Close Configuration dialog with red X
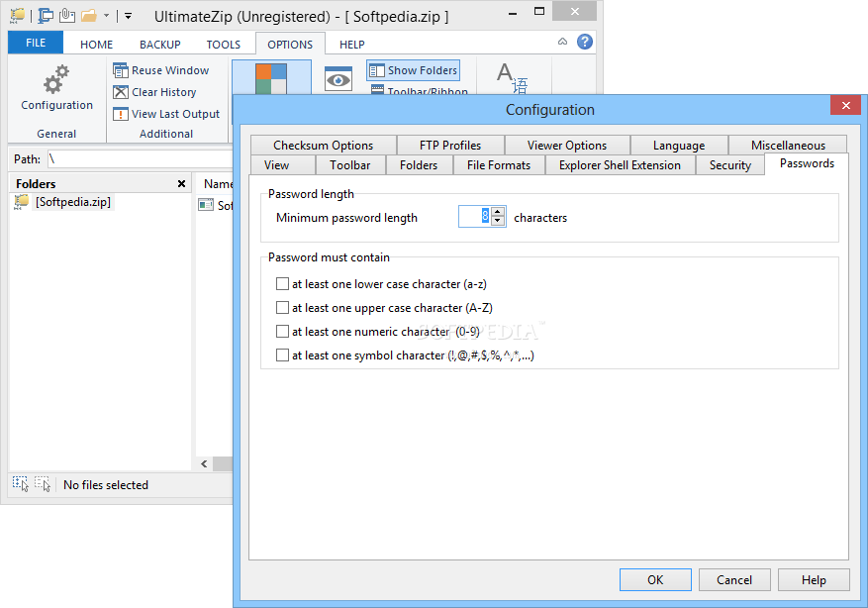The width and height of the screenshot is (868, 608). click(x=845, y=105)
